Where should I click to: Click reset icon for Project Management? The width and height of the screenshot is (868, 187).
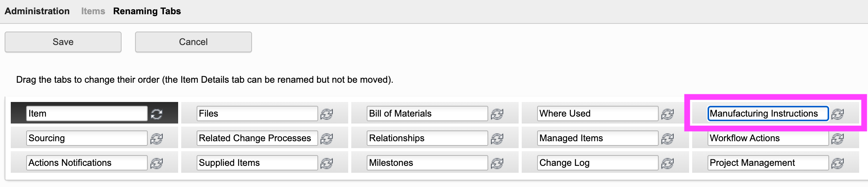(838, 163)
